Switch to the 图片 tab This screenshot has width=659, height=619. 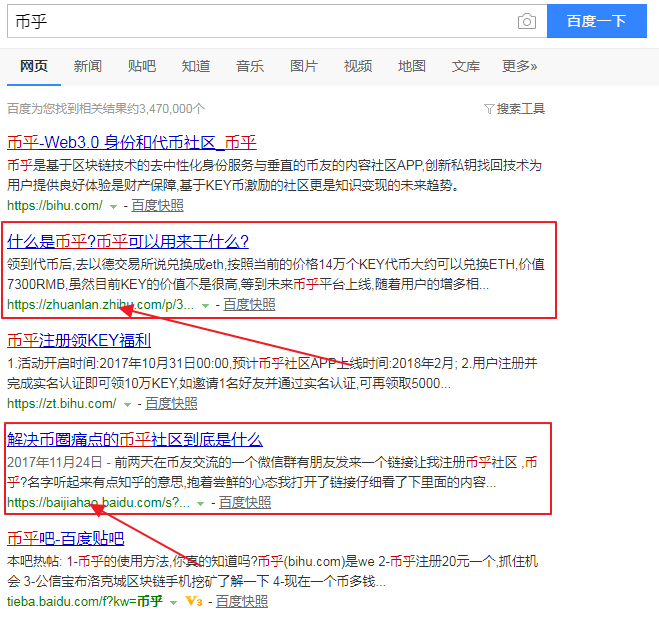[x=304, y=66]
